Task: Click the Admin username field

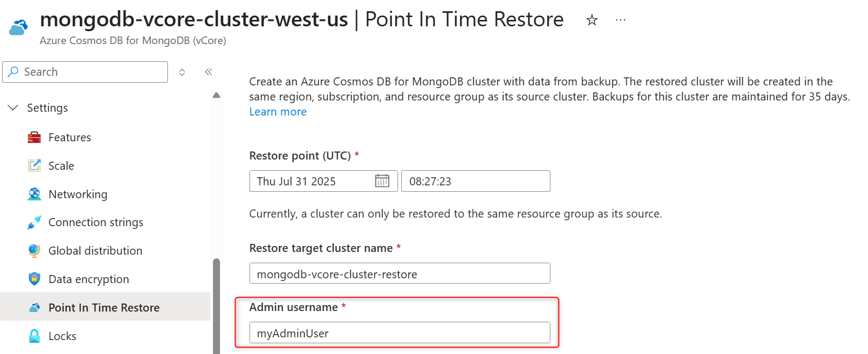Action: (400, 333)
